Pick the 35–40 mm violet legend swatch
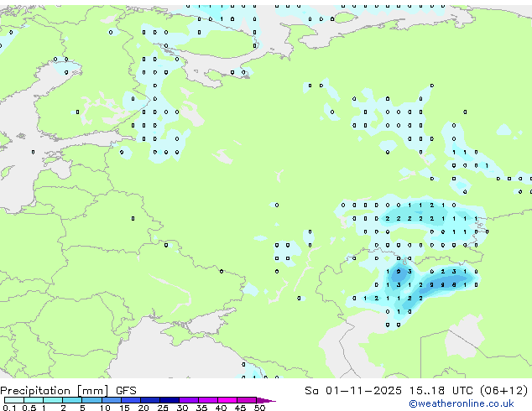 tap(207, 400)
